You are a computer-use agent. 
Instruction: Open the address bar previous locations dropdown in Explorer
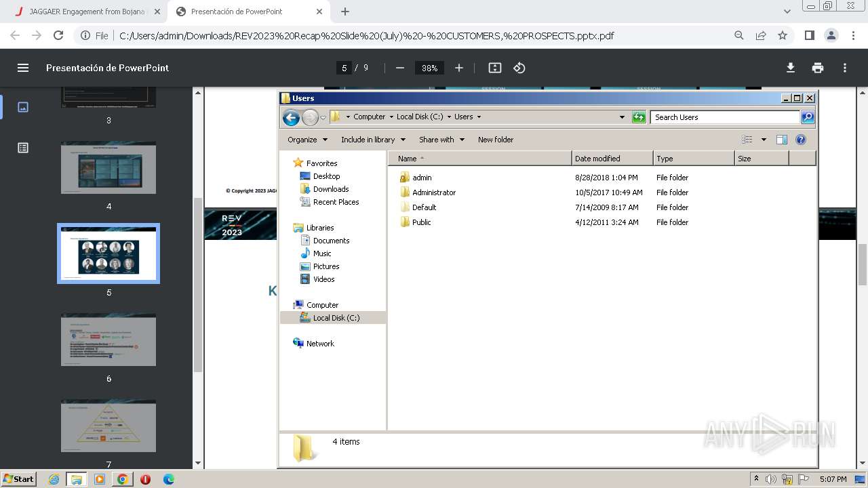[623, 117]
